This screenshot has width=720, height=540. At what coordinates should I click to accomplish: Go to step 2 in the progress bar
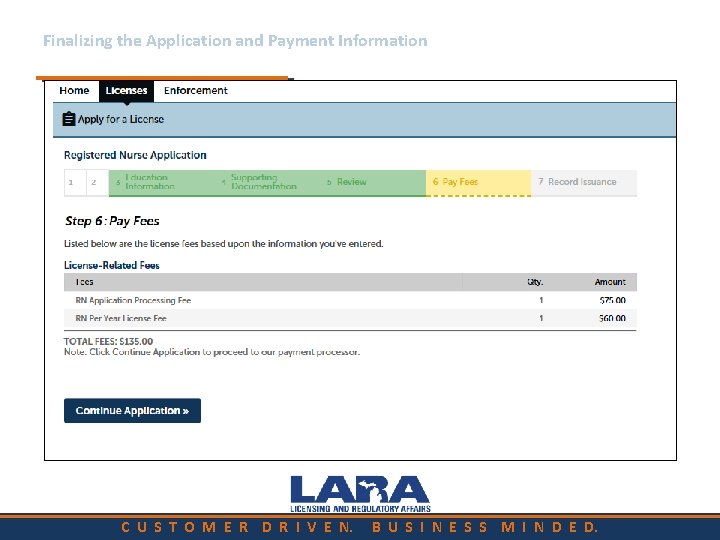point(97,182)
